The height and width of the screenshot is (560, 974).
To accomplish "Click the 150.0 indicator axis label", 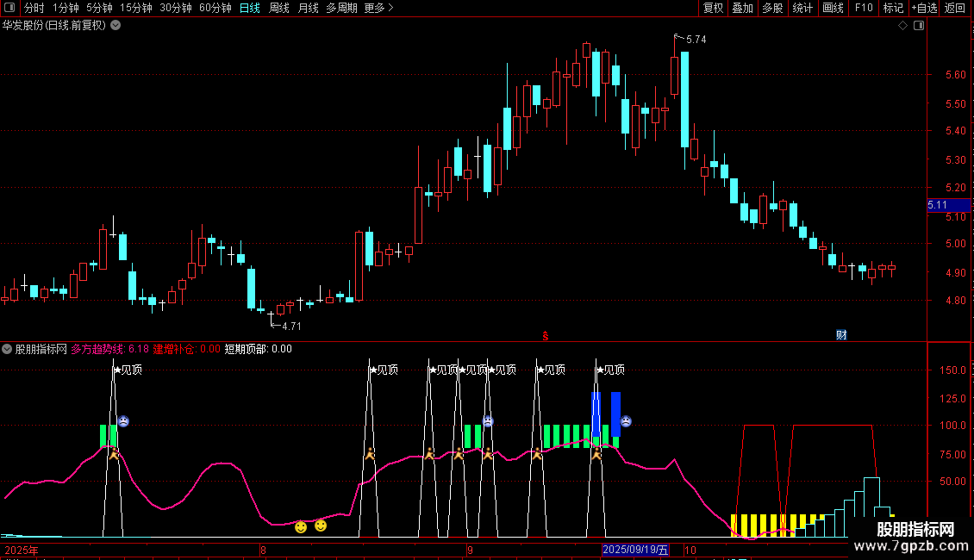I will click(952, 370).
